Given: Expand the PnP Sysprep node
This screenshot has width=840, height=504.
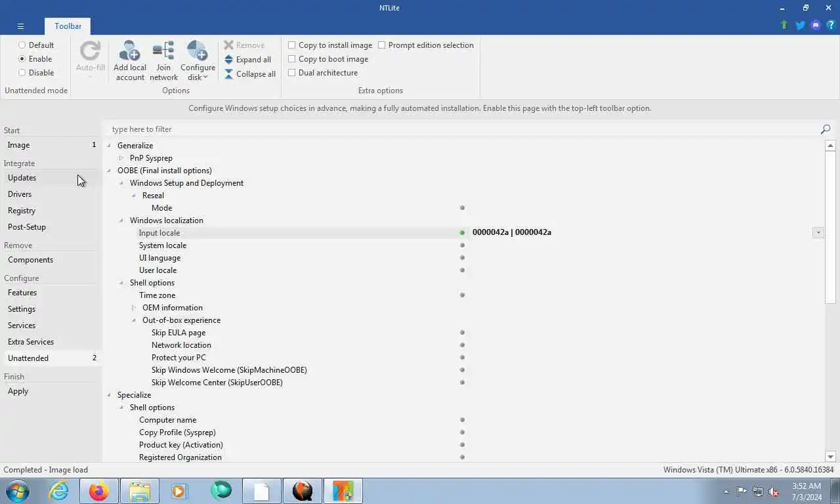Looking at the screenshot, I should (x=121, y=158).
